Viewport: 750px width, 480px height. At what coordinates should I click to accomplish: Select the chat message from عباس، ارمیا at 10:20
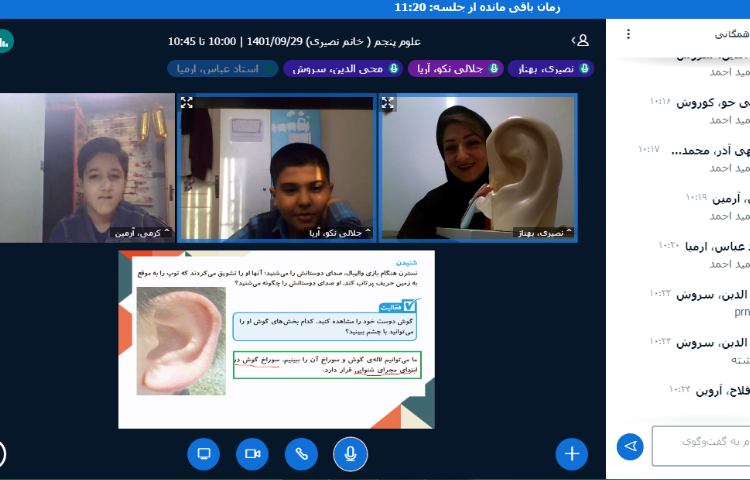tap(704, 255)
